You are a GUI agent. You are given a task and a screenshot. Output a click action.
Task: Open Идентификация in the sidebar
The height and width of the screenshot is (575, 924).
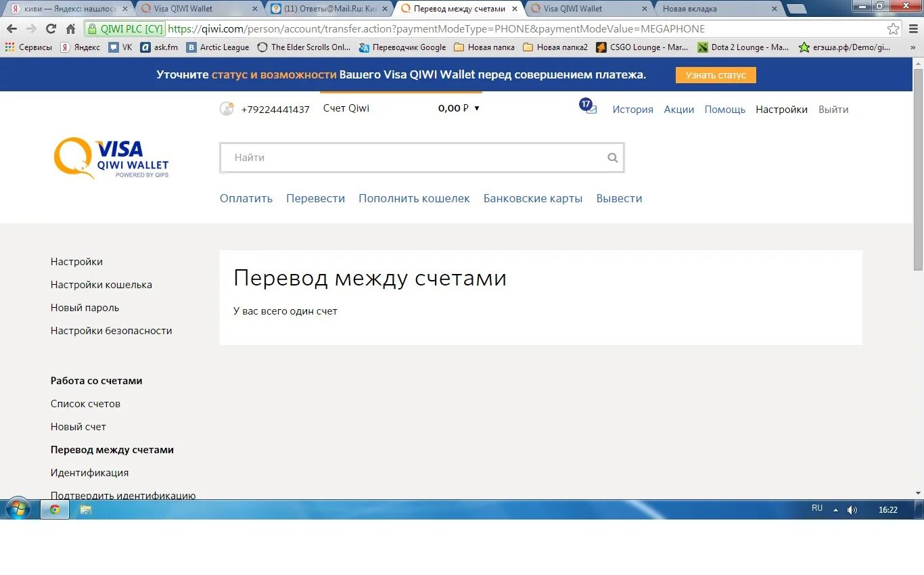point(89,473)
